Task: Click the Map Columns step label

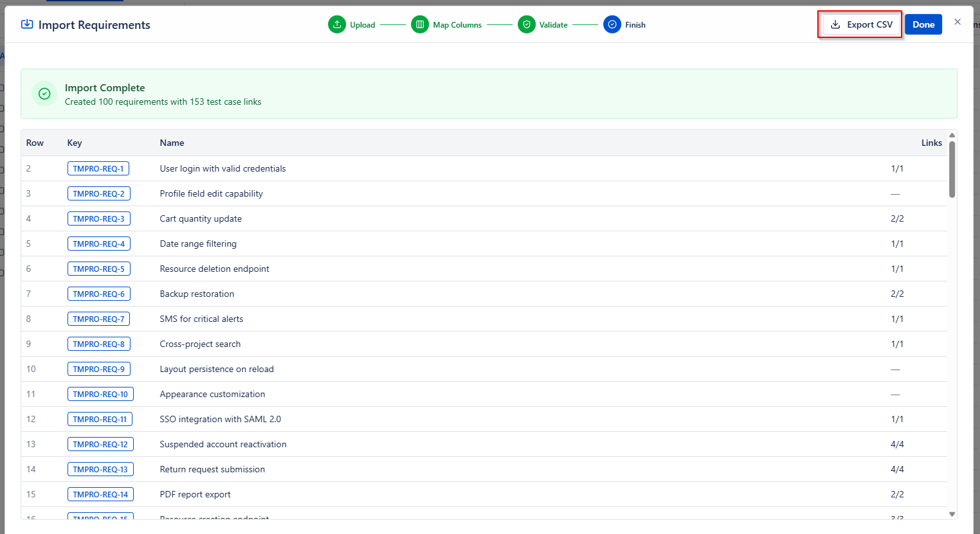Action: pos(457,25)
